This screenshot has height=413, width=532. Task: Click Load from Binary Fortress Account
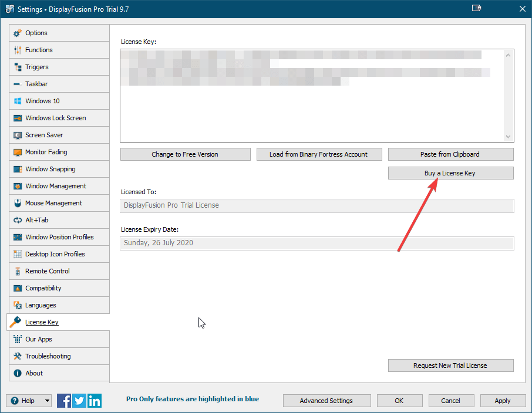319,154
